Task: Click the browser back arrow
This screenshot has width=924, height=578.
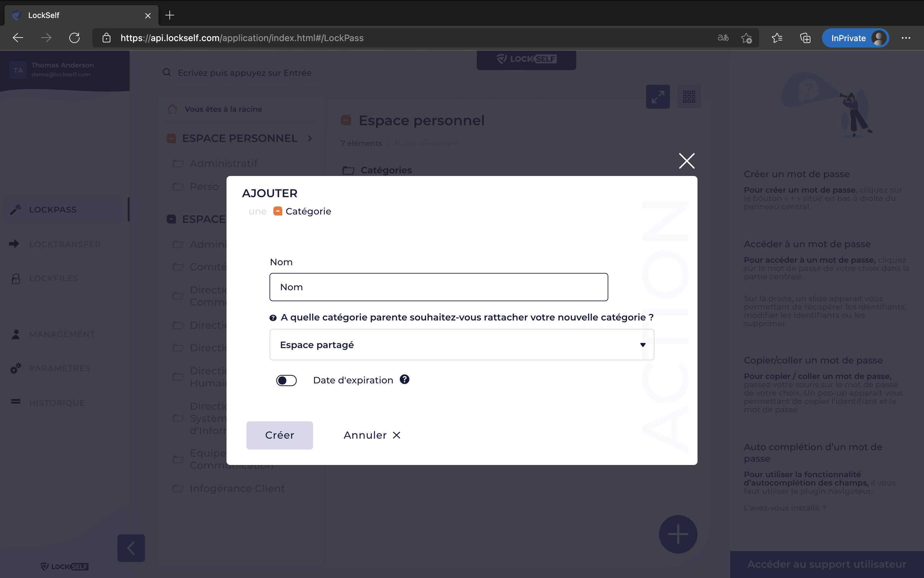Action: pyautogui.click(x=18, y=38)
